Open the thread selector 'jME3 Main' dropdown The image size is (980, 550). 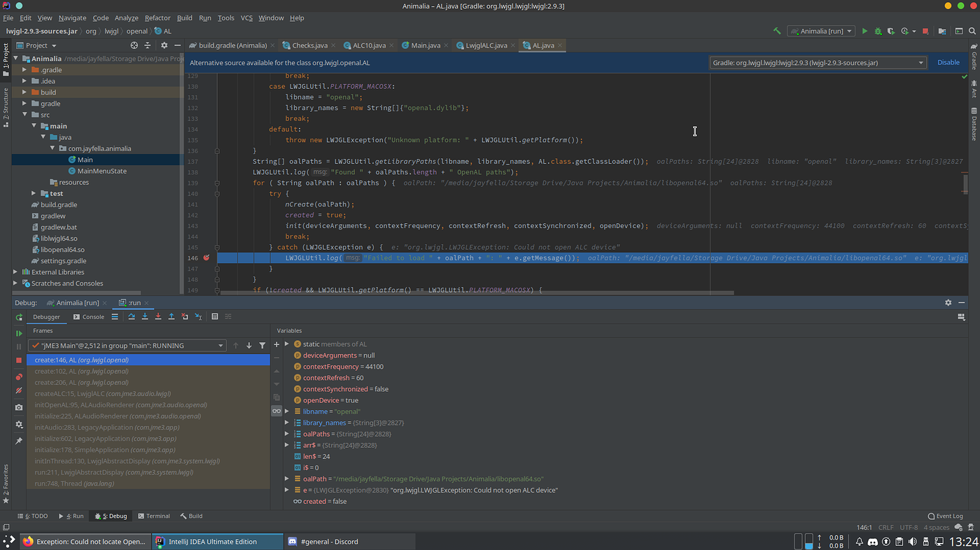pos(127,346)
